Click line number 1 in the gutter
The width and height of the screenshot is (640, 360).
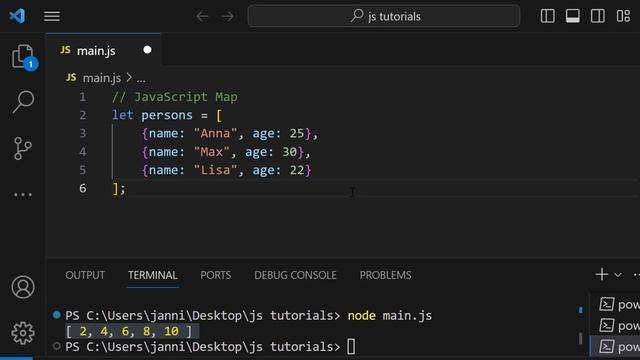[82, 97]
